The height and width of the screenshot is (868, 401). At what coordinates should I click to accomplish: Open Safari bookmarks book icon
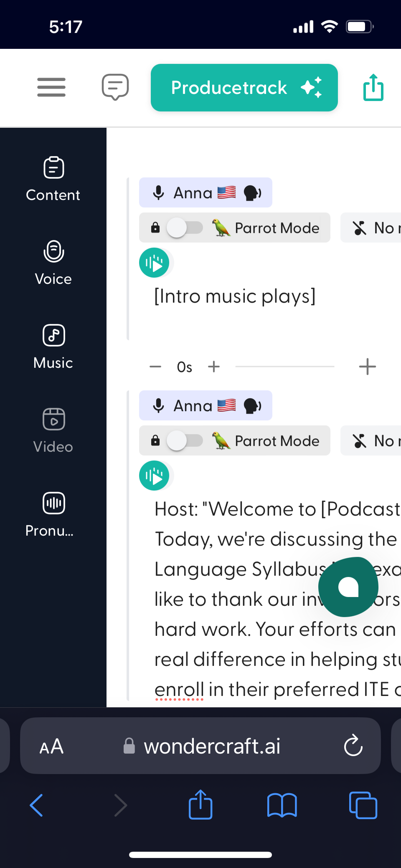click(282, 805)
